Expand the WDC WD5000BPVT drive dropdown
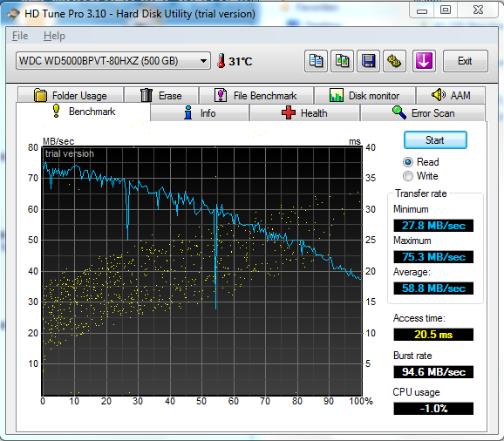This screenshot has height=441, width=504. pyautogui.click(x=203, y=61)
